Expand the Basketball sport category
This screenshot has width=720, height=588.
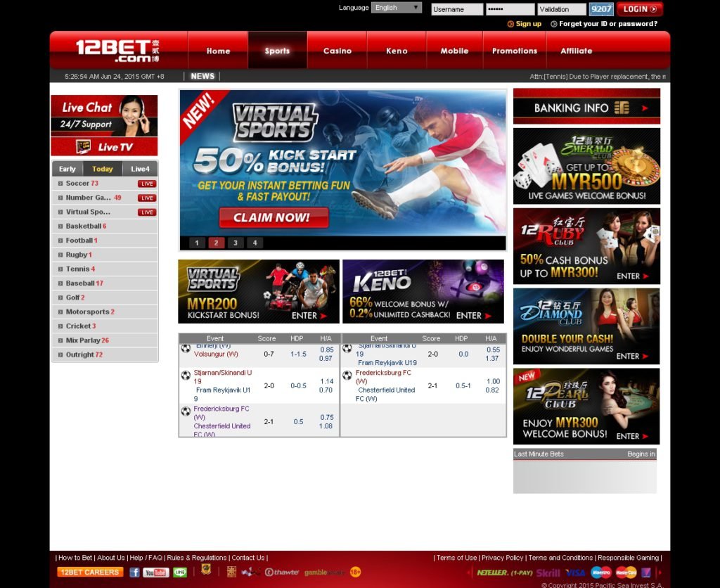tap(105, 226)
